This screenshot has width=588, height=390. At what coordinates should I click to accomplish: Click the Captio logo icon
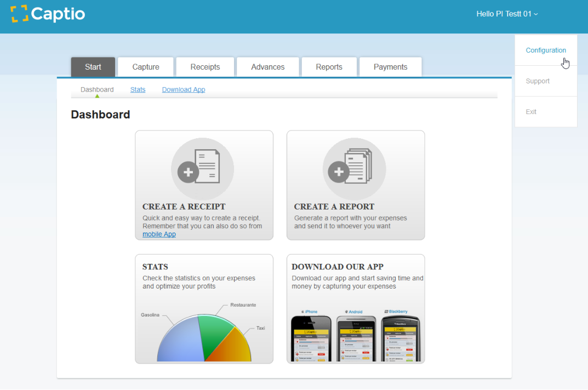[19, 14]
